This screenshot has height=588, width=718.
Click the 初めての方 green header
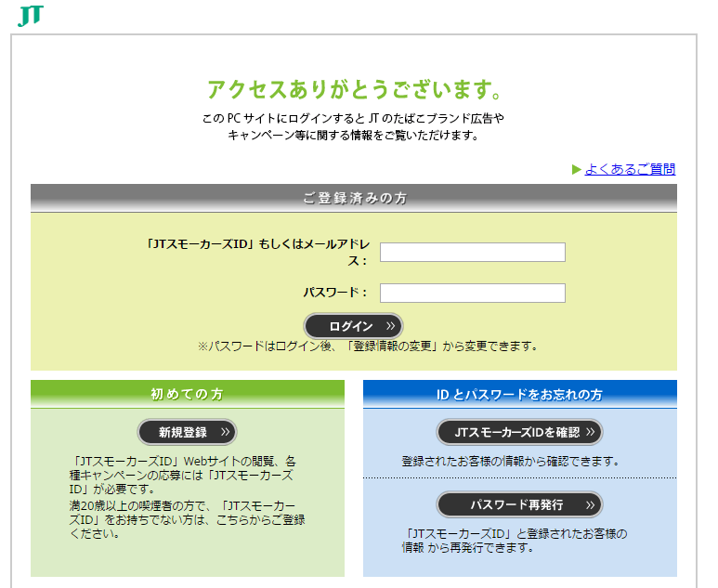pos(188,394)
